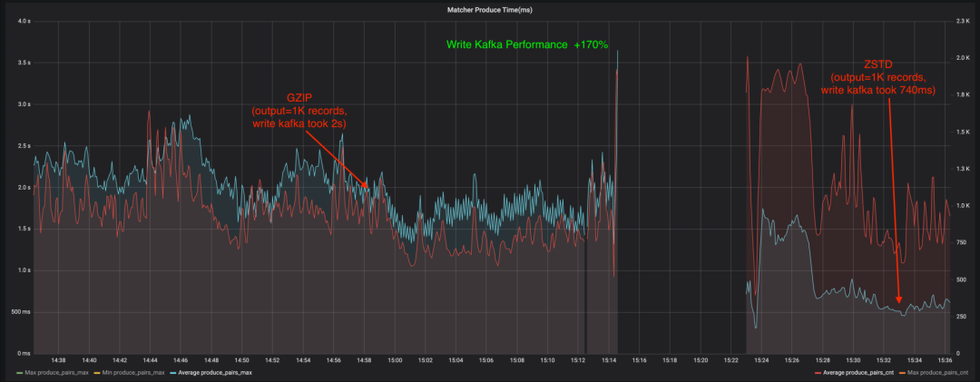The height and width of the screenshot is (382, 980).
Task: Click the 500 right axis label
Action: point(959,279)
